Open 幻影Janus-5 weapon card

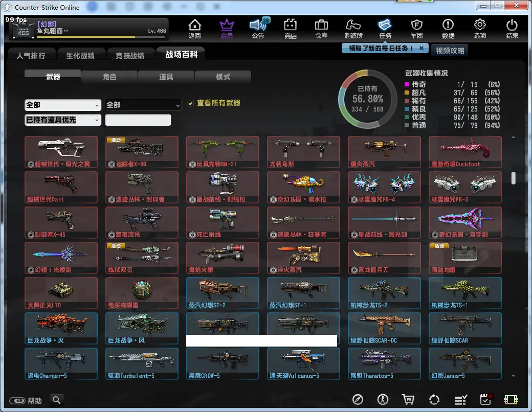click(x=465, y=363)
